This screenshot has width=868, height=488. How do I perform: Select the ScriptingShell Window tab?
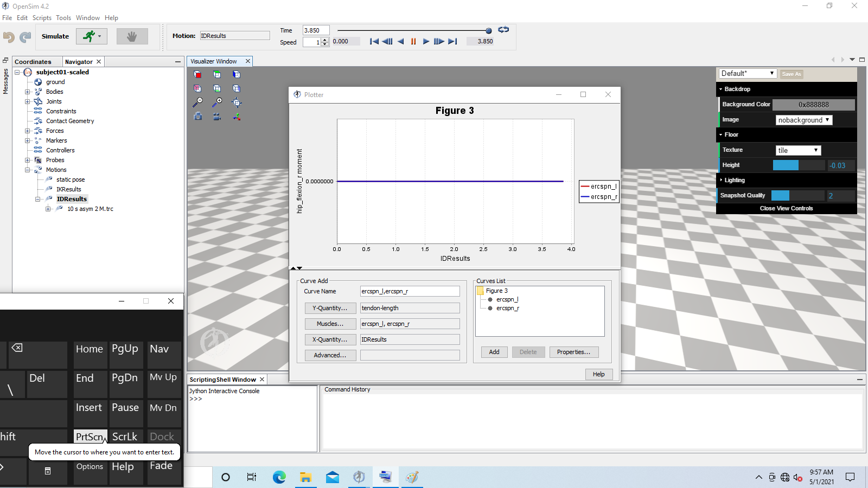click(x=222, y=380)
